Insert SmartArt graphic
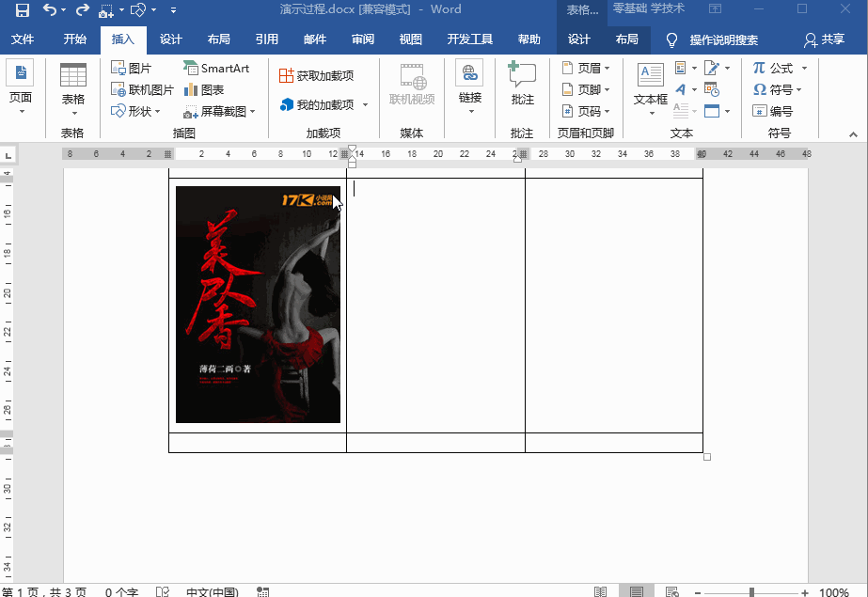Screen dimensions: 868x597 [x=216, y=68]
